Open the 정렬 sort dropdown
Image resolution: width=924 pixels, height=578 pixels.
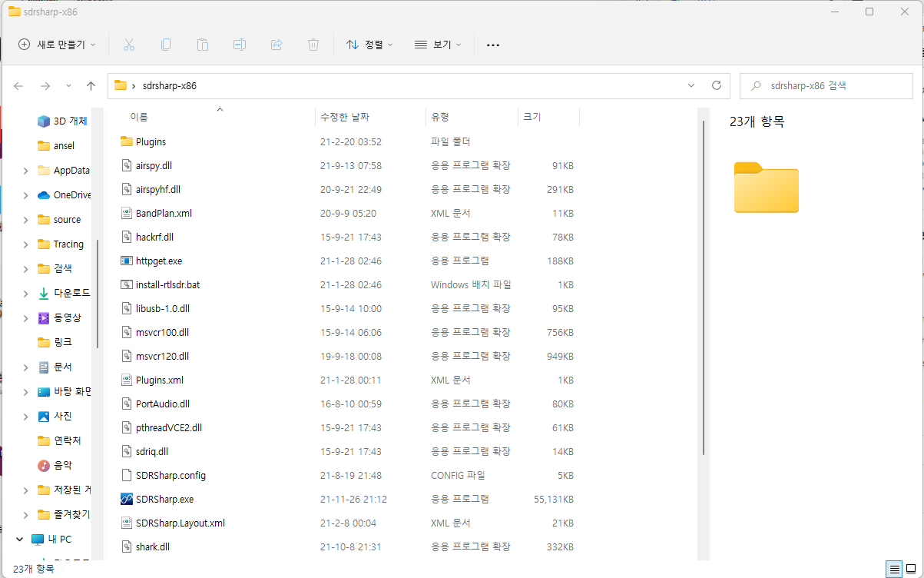tap(369, 45)
